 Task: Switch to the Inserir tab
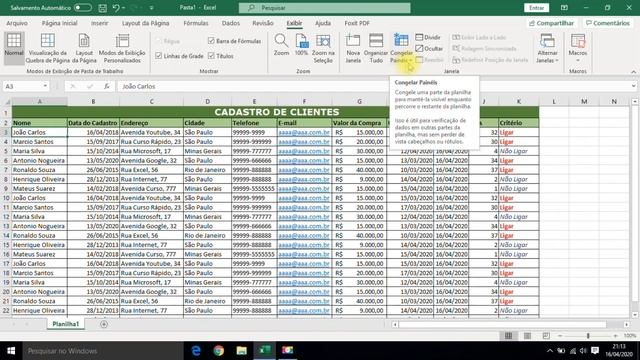[x=100, y=23]
